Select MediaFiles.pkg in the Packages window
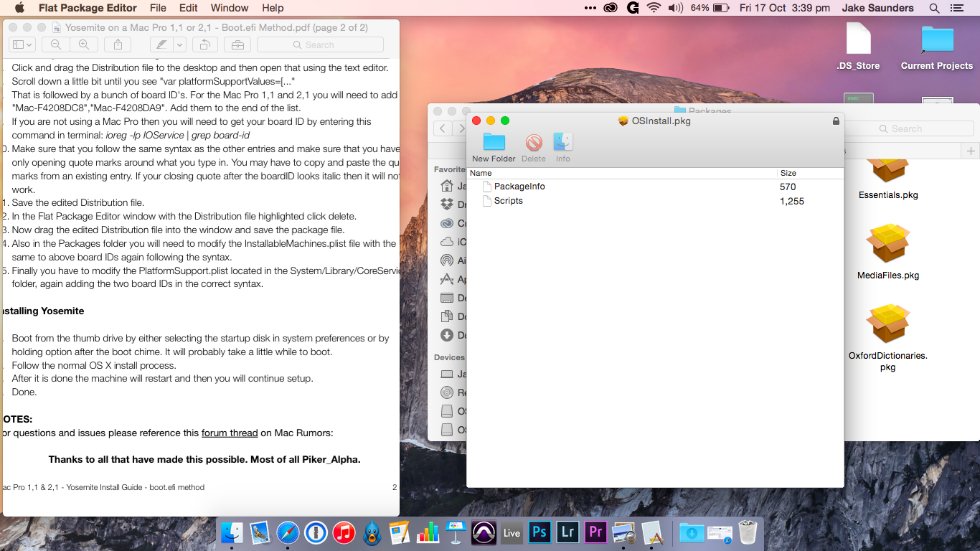Viewport: 980px width, 551px height. (888, 251)
